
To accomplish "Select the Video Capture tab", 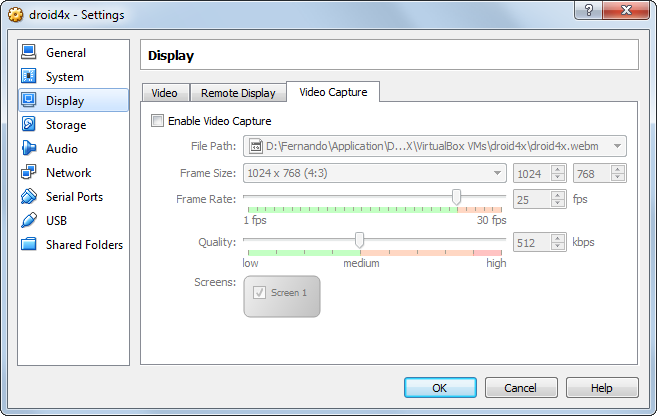I will (333, 92).
